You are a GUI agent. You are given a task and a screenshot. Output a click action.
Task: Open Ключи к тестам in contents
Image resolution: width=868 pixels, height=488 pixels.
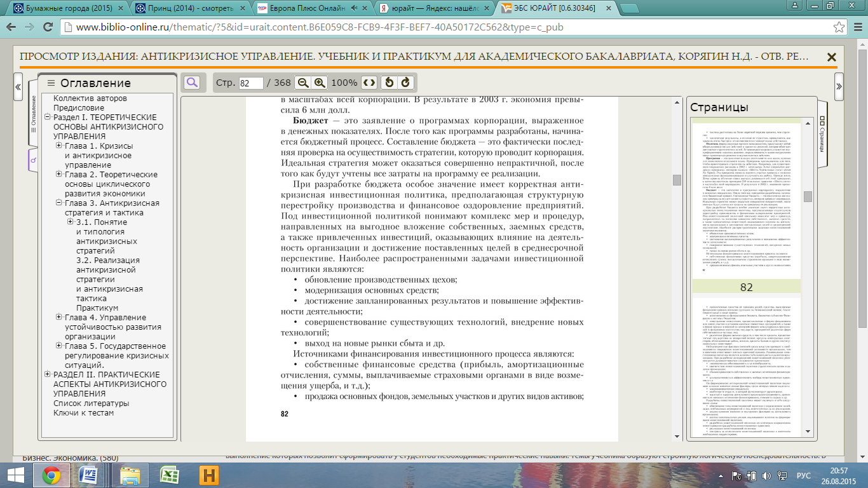84,413
